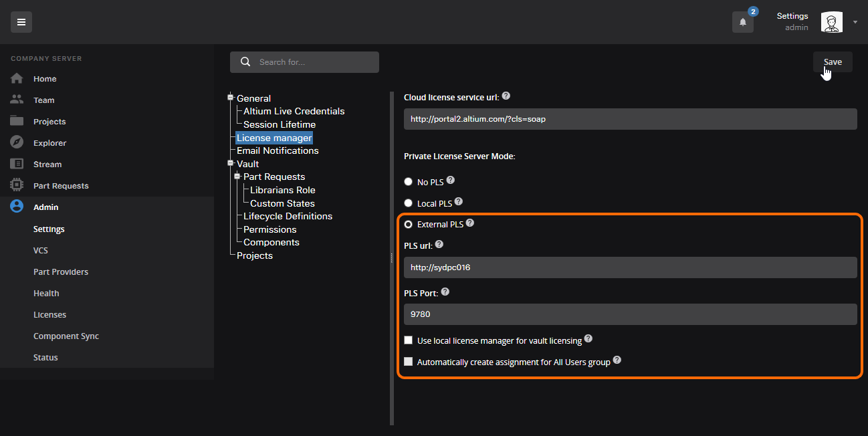
Task: Collapse the General tree node
Action: pos(231,98)
